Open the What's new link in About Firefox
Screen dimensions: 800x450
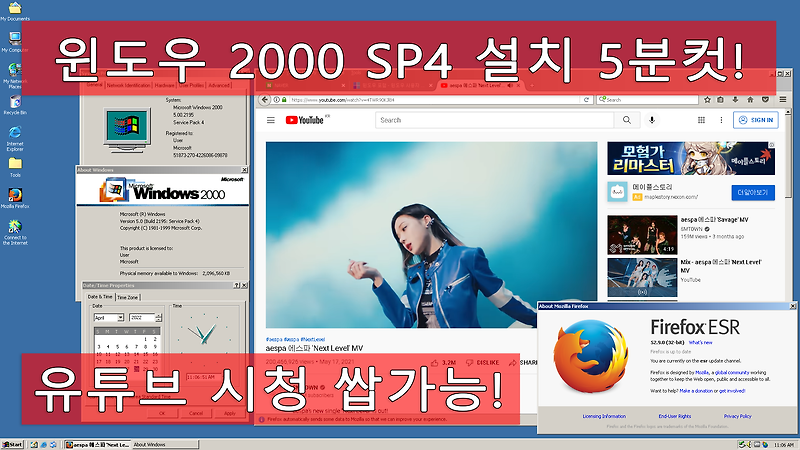click(x=700, y=342)
